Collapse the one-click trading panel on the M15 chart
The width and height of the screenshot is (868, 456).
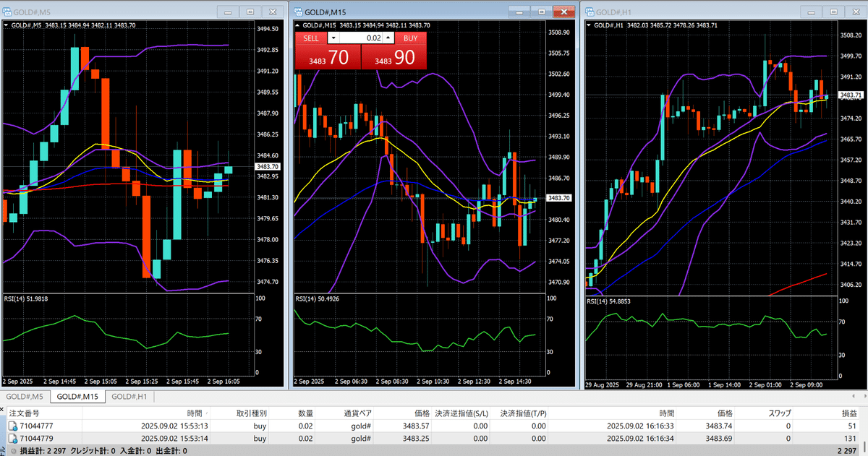click(299, 25)
